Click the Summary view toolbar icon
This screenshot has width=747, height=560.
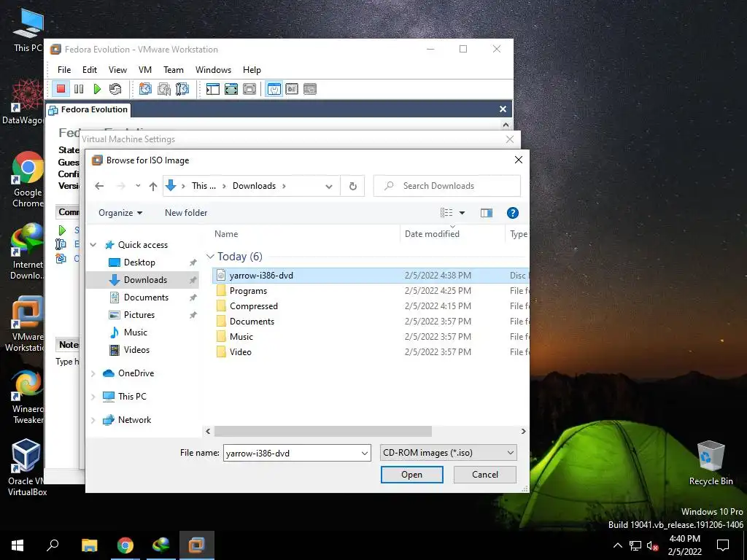[x=274, y=89]
